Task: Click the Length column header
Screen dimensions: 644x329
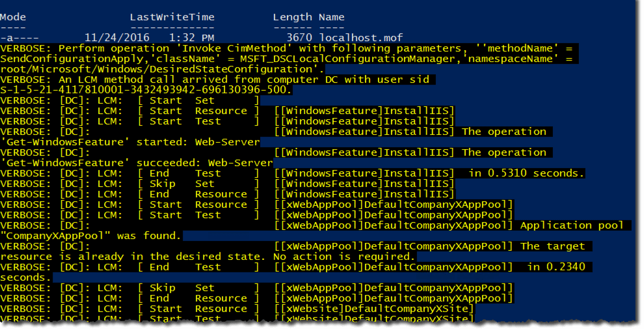Action: coord(292,17)
